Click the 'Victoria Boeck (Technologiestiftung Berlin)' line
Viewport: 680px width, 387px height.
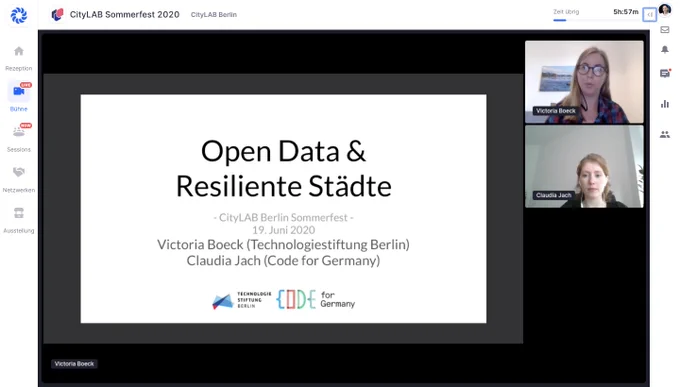283,245
